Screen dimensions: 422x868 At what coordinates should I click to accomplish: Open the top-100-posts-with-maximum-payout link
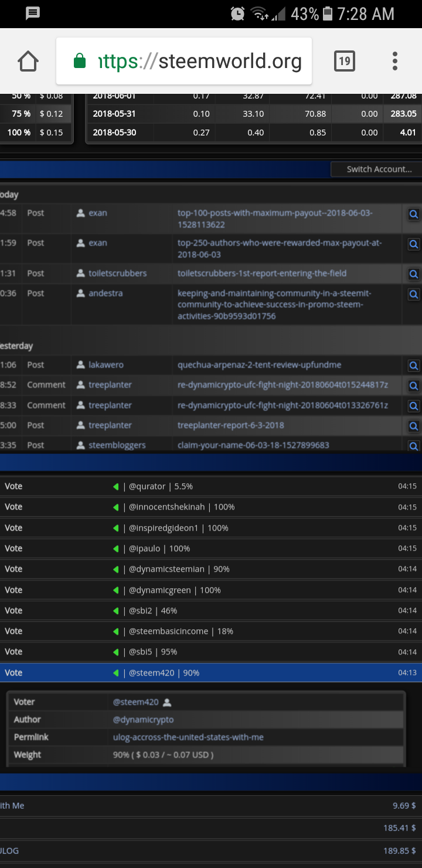[275, 219]
